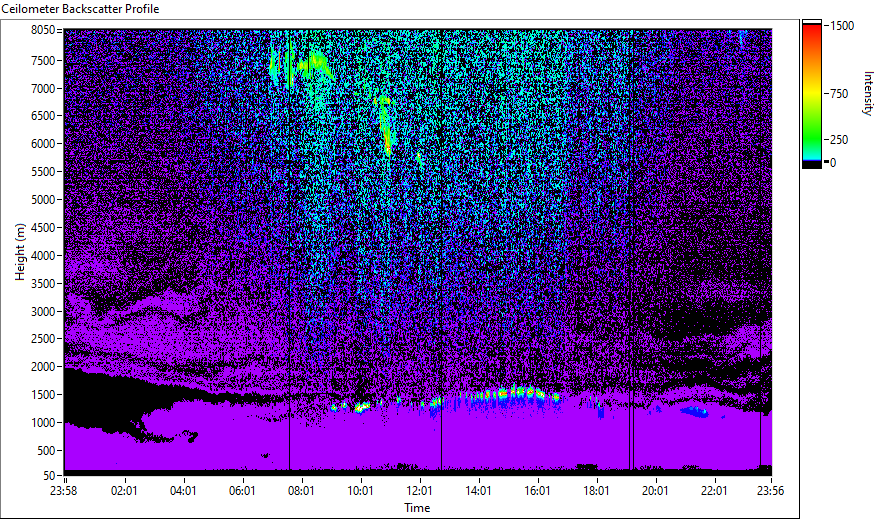This screenshot has height=519, width=878.
Task: Click the Ceilometer Backscatter Profile title
Action: (80, 9)
